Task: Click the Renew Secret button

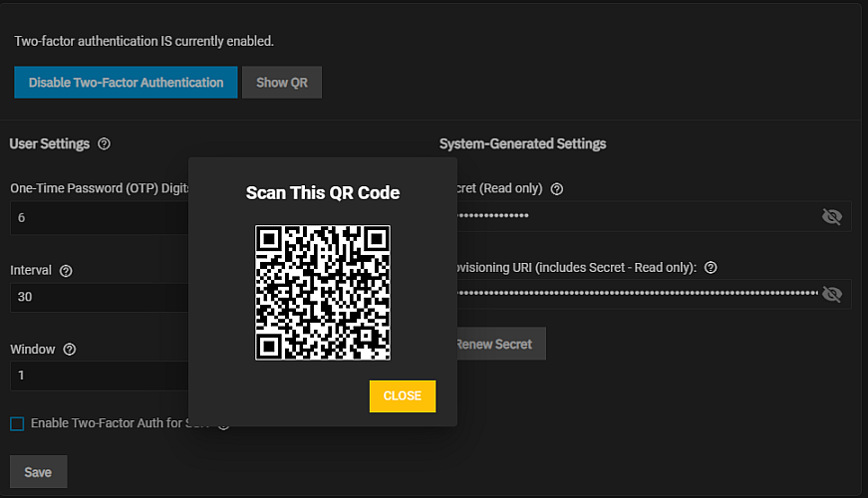Action: coord(501,345)
